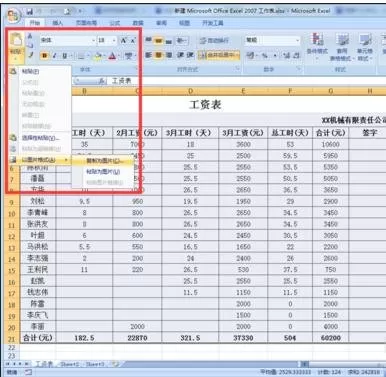Align text left
Viewport: 386px width, 377px height.
[x=148, y=55]
